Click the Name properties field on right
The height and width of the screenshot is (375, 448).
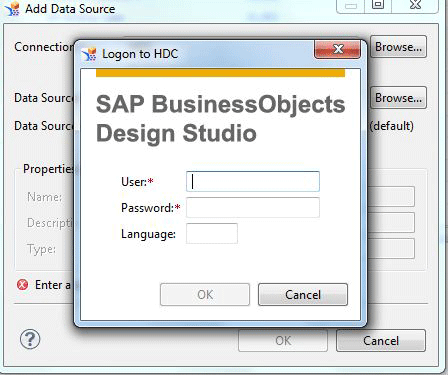(x=391, y=196)
